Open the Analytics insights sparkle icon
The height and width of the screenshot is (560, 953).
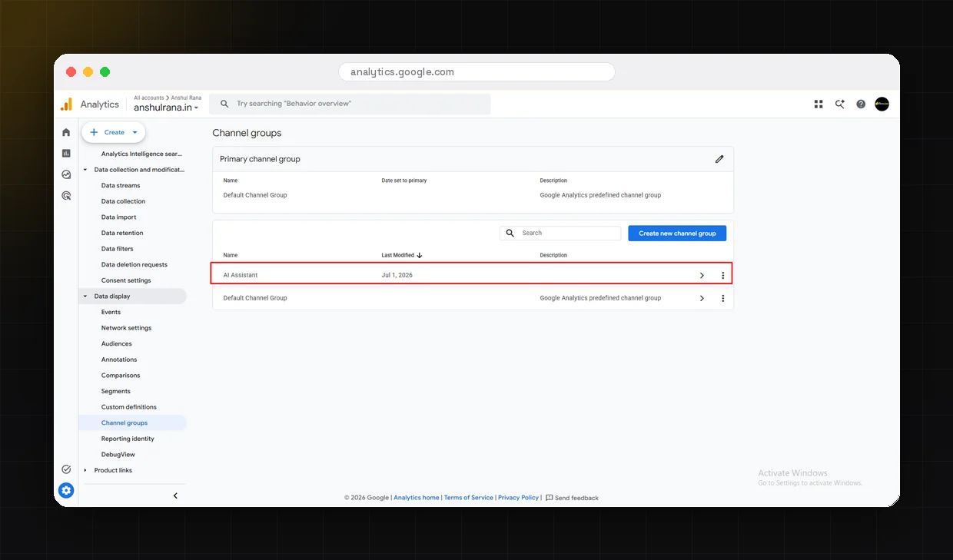(x=840, y=104)
